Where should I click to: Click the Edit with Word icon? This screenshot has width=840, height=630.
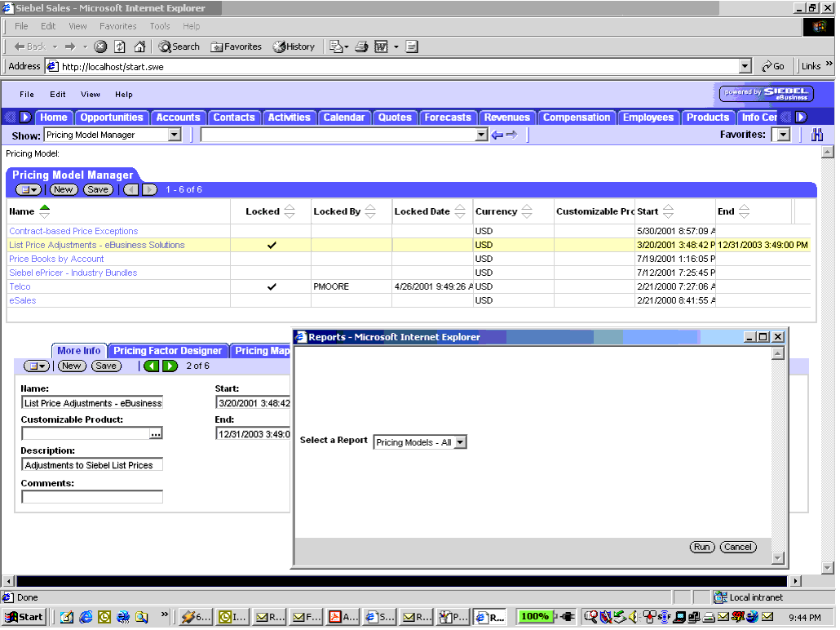[381, 47]
